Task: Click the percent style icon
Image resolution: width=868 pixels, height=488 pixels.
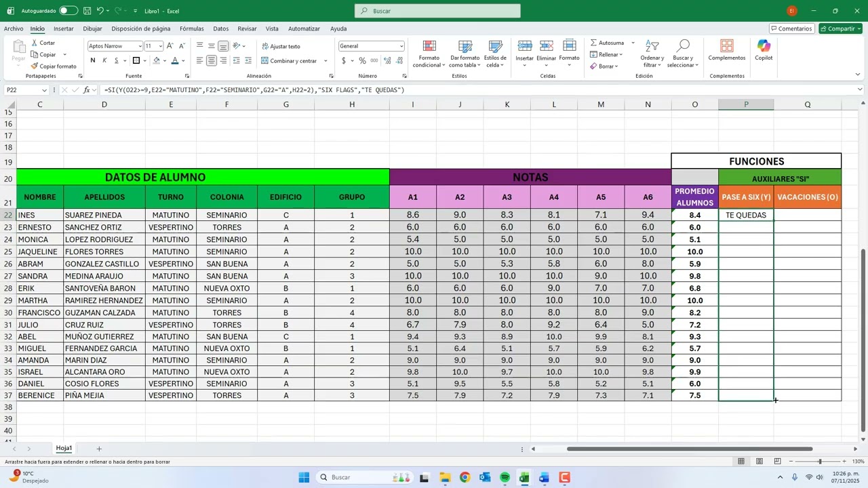Action: click(x=362, y=60)
